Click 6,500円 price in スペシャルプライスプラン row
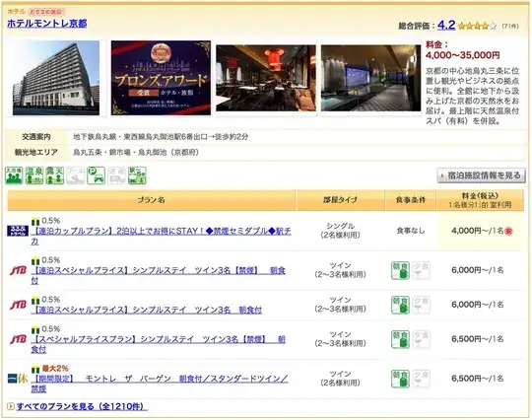The width and height of the screenshot is (532, 420). pos(478,339)
